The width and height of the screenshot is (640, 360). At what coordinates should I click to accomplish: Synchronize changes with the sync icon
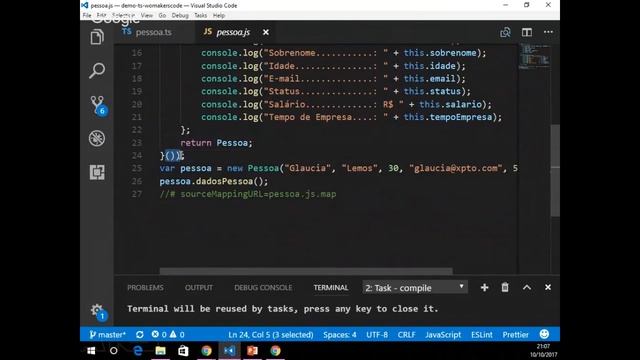point(140,335)
